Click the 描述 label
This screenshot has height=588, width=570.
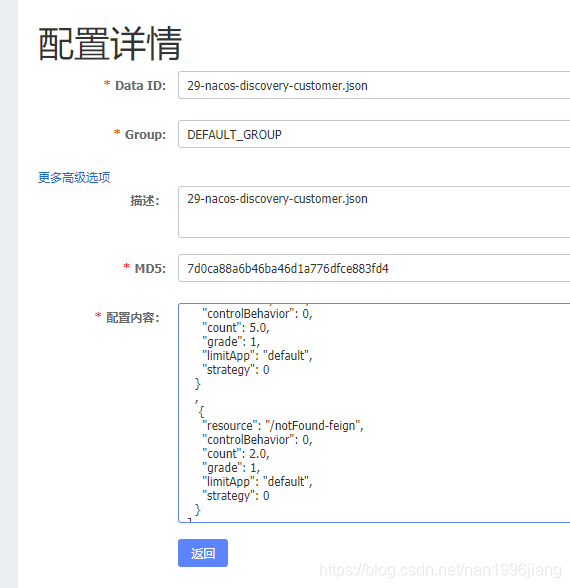click(145, 201)
